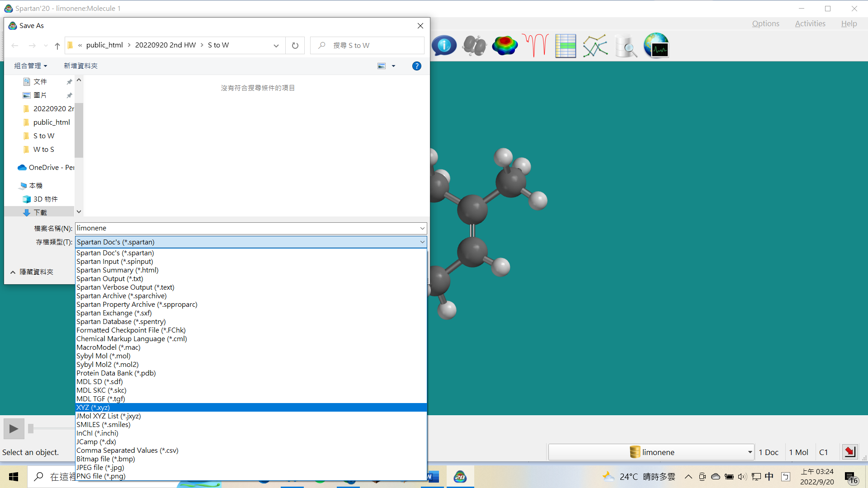Click the limonene filename field
The width and height of the screenshot is (868, 488).
[247, 228]
